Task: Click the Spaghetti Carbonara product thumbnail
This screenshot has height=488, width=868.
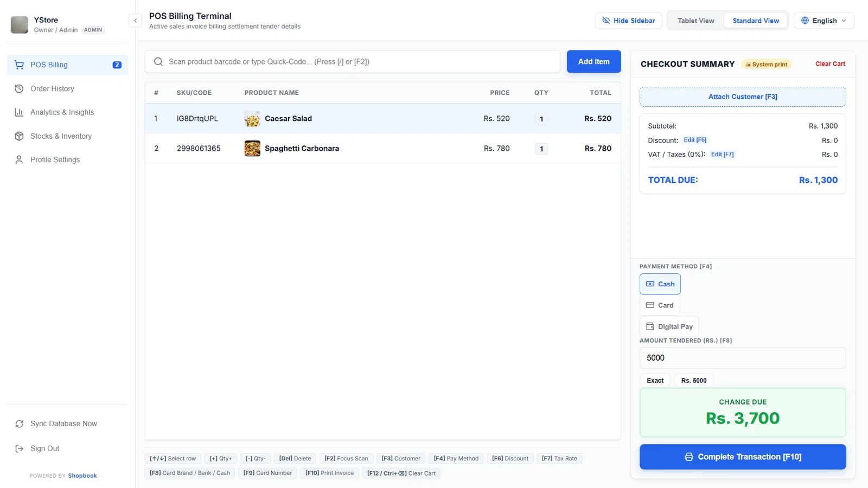Action: [x=252, y=149]
